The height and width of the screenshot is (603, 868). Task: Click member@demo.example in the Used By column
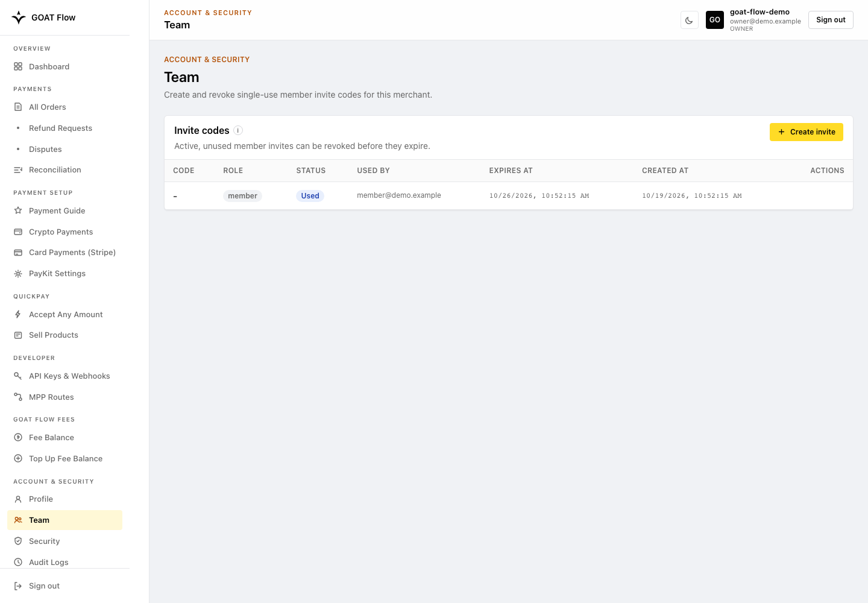tap(399, 195)
